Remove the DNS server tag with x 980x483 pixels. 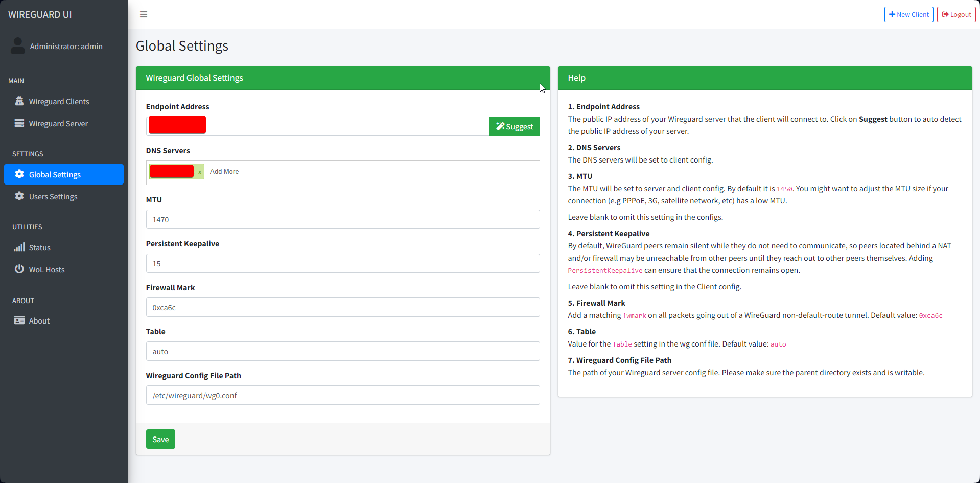tap(200, 172)
